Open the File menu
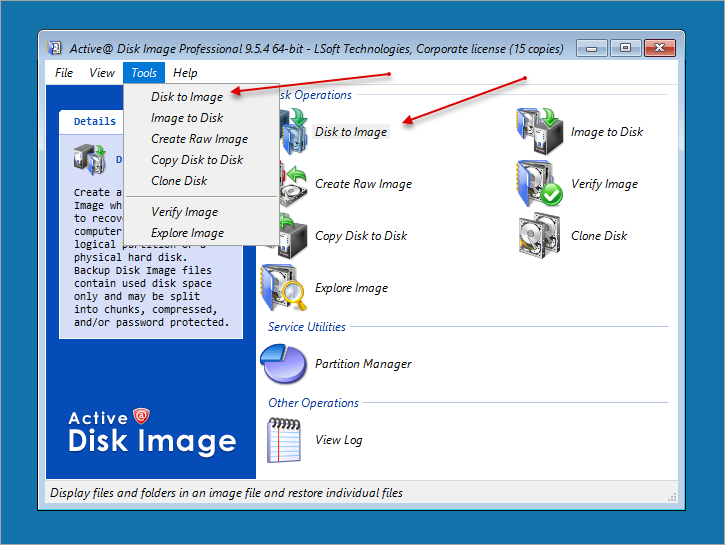The height and width of the screenshot is (545, 725). coord(64,73)
